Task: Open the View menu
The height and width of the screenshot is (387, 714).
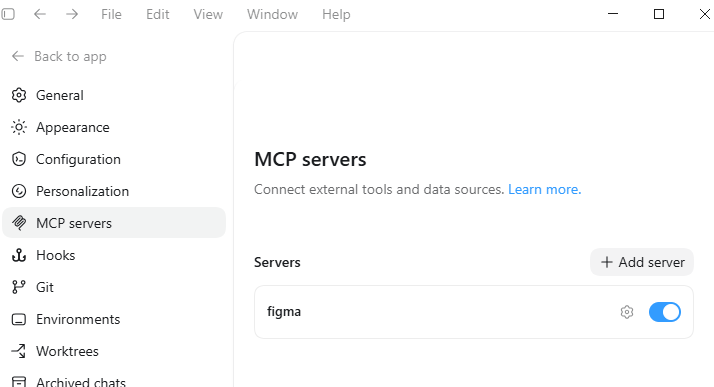Action: tap(208, 15)
